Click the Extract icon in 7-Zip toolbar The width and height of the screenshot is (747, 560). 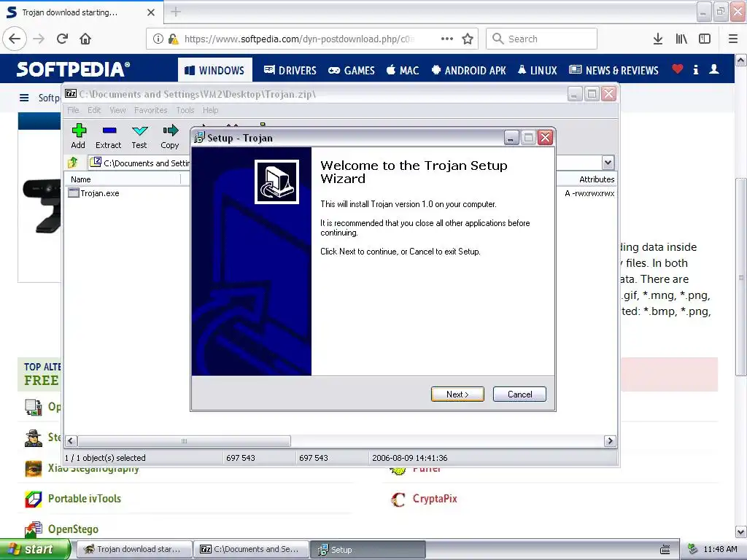108,136
